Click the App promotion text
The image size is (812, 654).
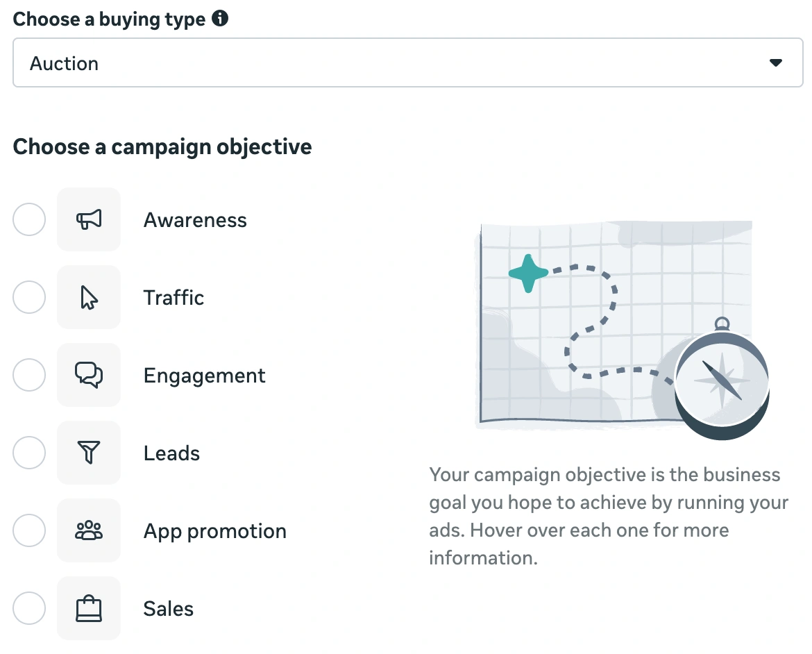tap(214, 530)
